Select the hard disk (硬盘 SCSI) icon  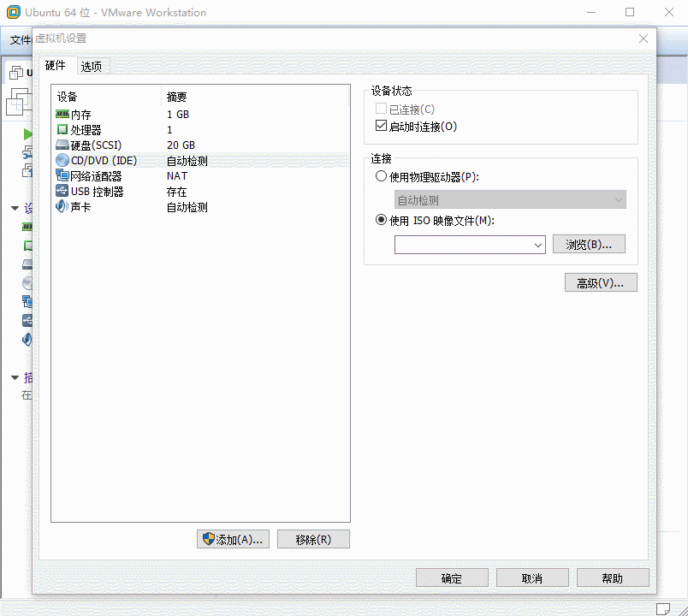point(62,145)
